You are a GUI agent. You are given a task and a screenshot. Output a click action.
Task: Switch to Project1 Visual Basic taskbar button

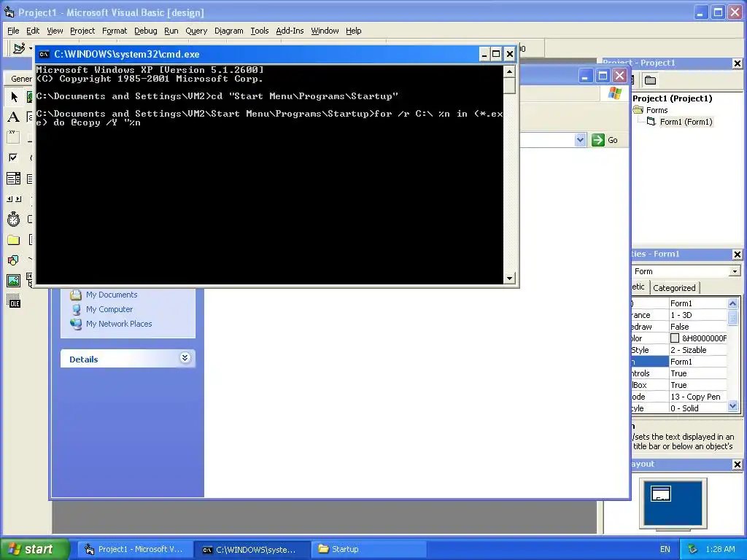coord(133,549)
